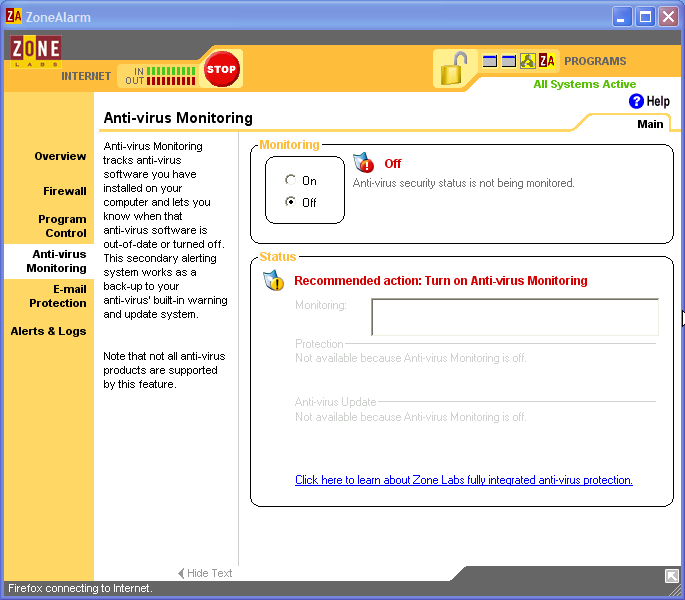Click the ZA program icon beside PROGRAMS

547,61
